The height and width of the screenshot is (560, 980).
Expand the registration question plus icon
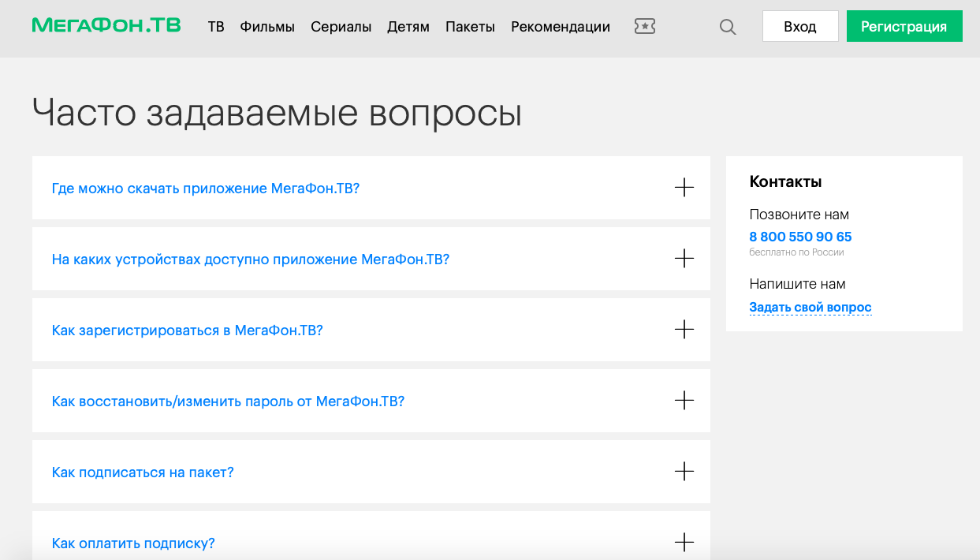coord(684,330)
